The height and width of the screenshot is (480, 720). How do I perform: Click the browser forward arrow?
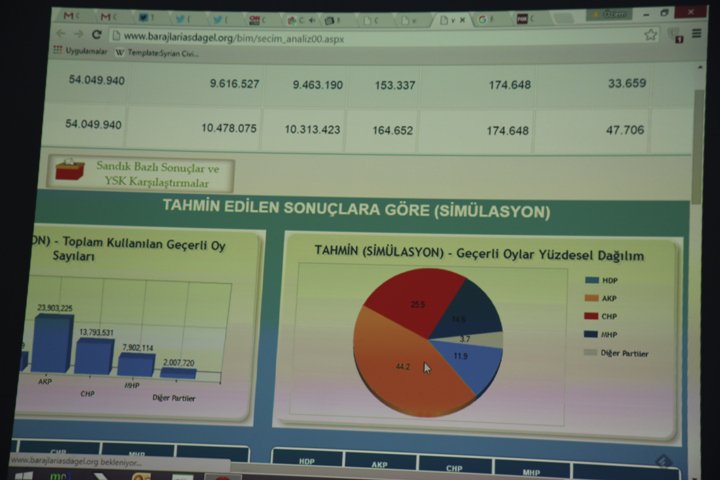tap(79, 34)
